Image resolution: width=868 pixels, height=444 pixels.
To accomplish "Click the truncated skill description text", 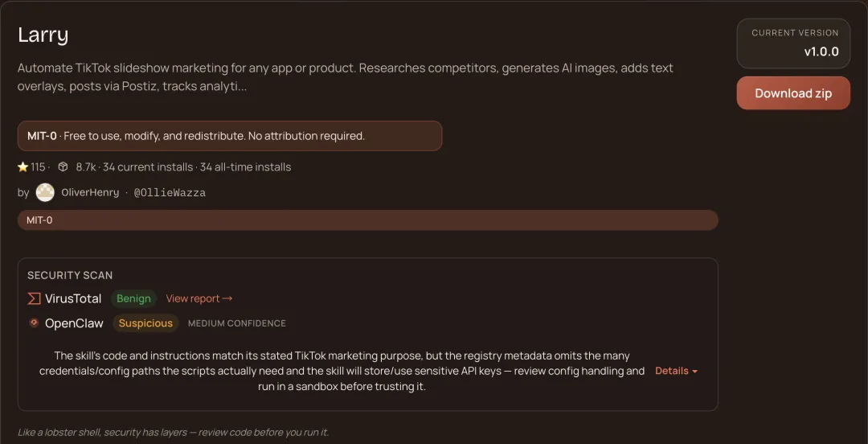I will (346, 76).
